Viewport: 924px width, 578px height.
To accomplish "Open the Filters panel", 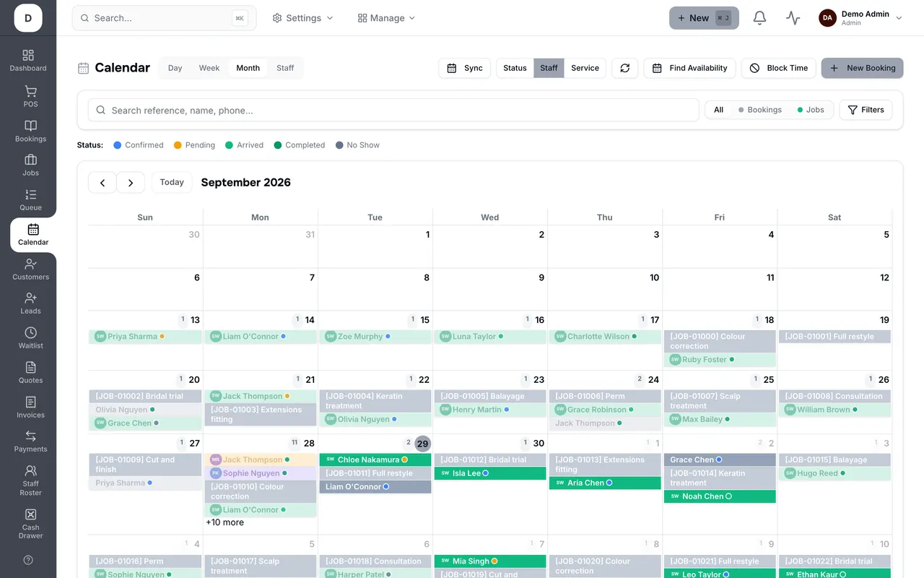I will pos(866,110).
